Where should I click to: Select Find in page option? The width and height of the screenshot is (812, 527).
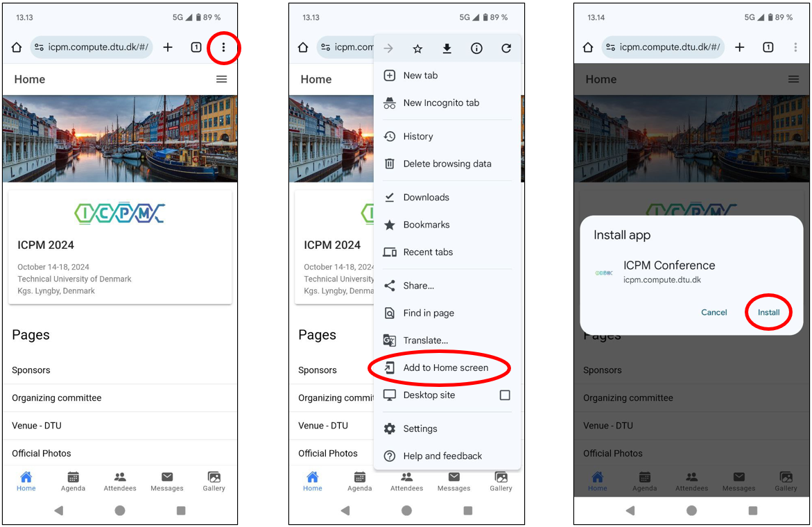pos(428,313)
